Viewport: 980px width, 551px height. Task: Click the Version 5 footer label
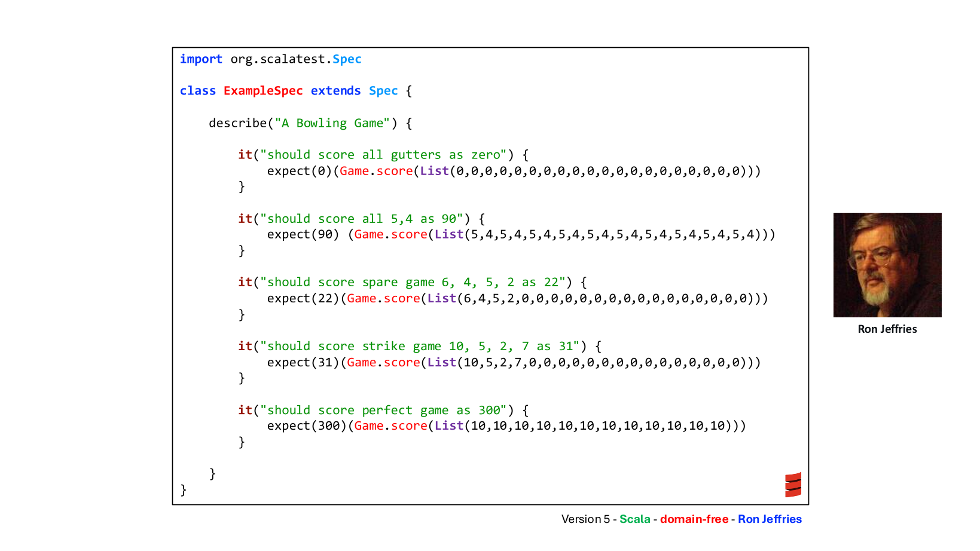(x=585, y=519)
